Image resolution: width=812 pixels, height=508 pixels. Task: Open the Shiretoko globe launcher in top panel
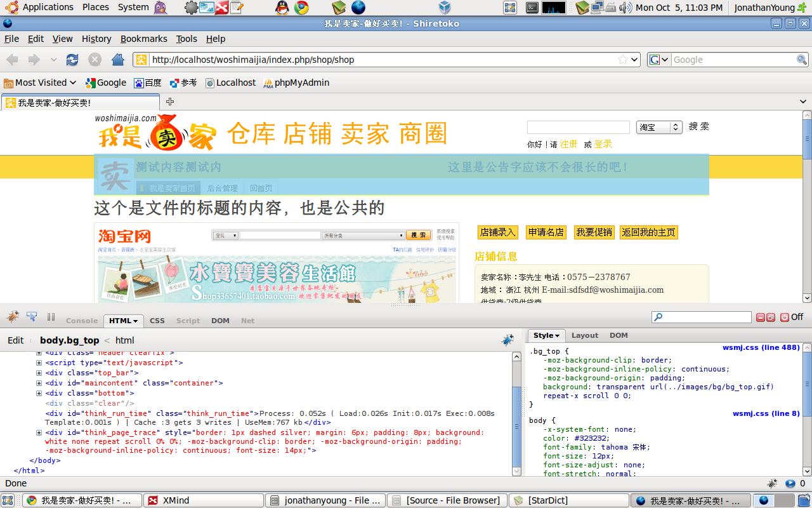(x=358, y=8)
